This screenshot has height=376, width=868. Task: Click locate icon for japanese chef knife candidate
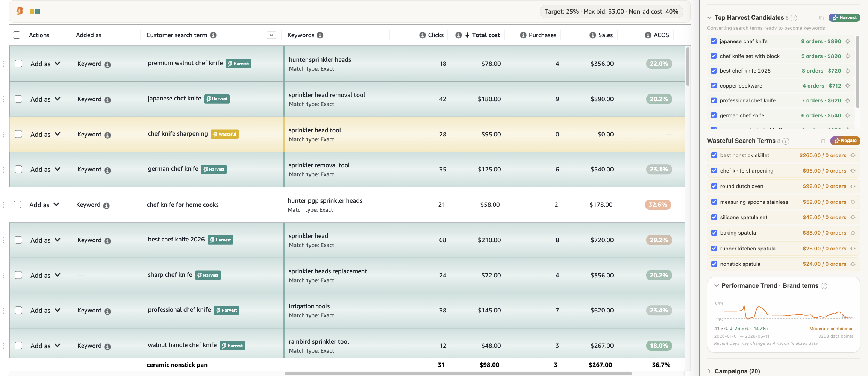848,41
